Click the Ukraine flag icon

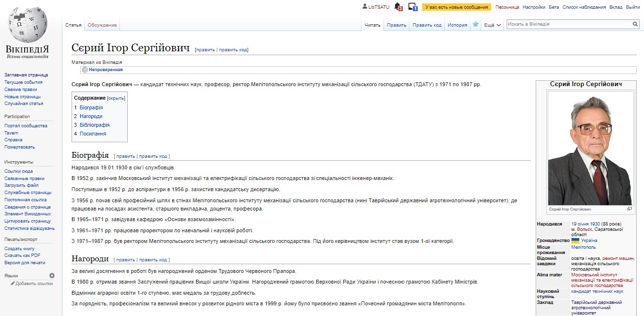tap(575, 241)
